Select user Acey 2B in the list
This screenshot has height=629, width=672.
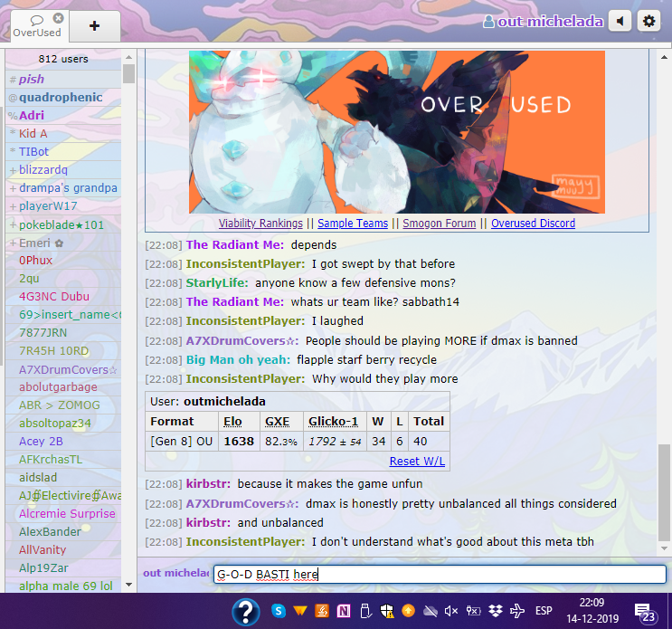(x=63, y=441)
